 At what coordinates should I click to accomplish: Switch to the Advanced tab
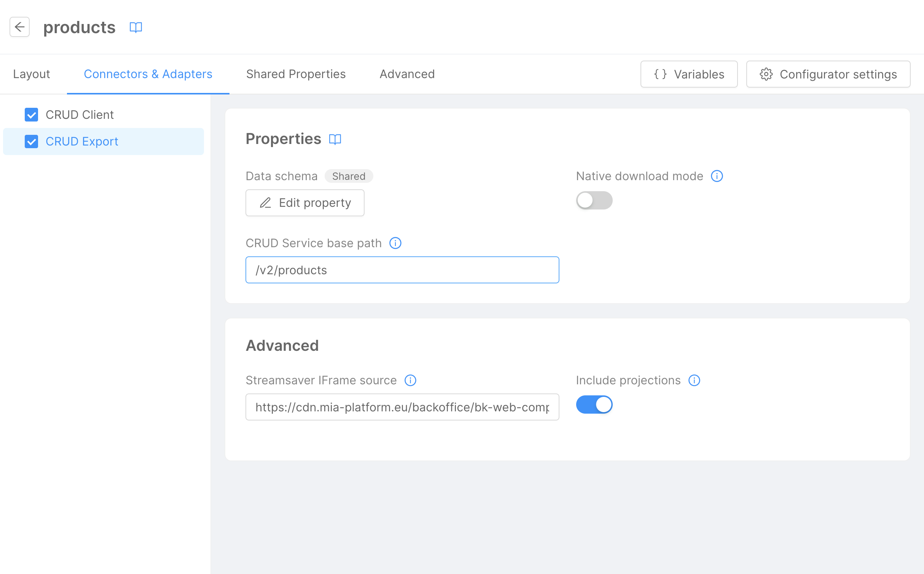point(407,74)
